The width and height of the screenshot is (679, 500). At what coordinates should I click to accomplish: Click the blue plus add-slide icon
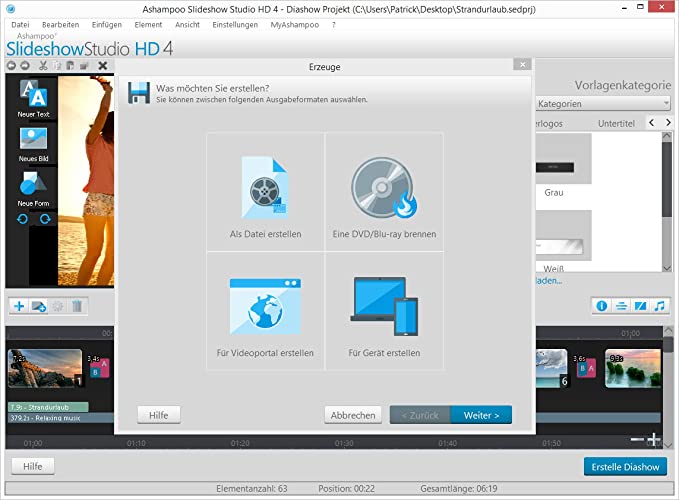[x=19, y=306]
